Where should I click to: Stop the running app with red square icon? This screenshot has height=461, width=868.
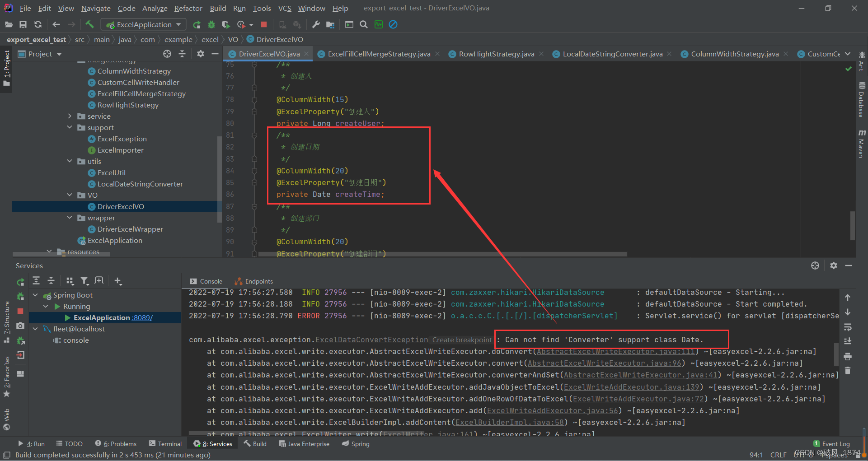click(264, 24)
